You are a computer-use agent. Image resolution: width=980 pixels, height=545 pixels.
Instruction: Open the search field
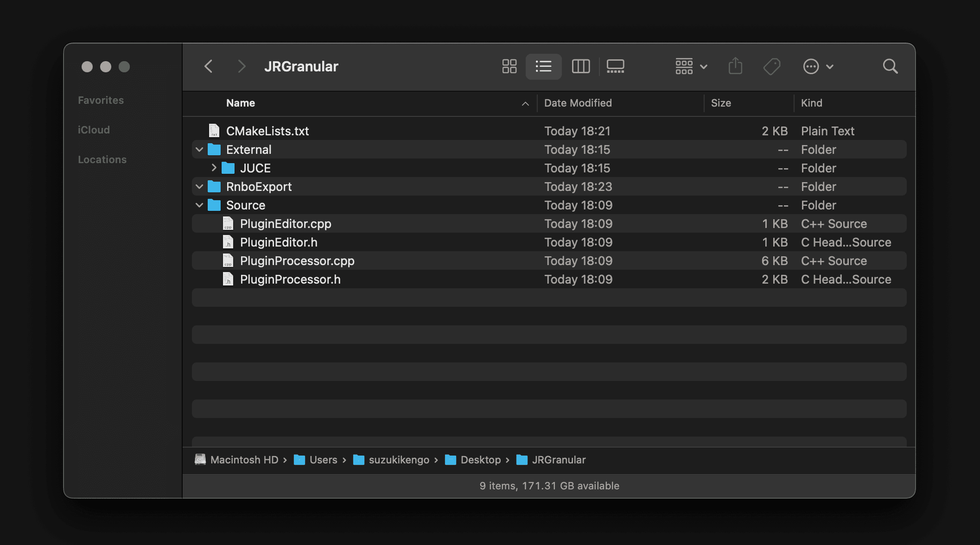(890, 66)
